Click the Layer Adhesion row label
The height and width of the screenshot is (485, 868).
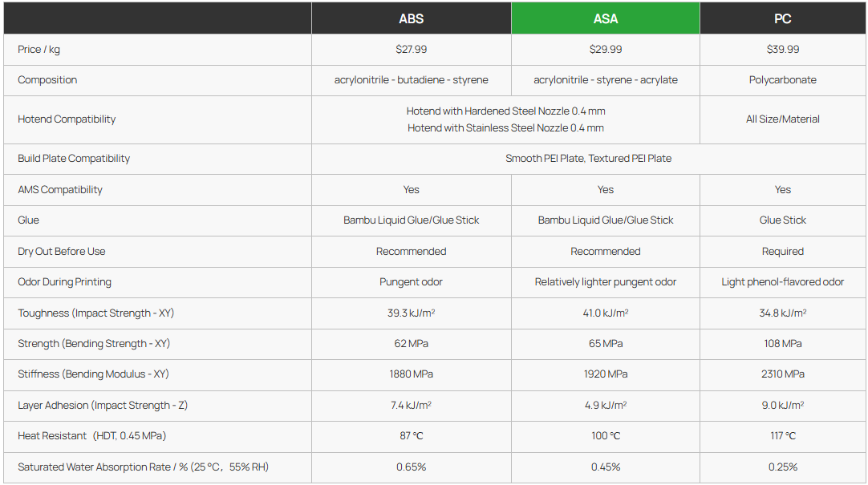[103, 406]
